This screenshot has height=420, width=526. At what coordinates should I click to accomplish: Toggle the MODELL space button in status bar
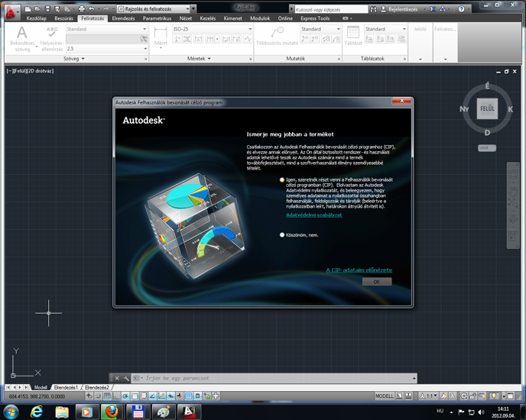(x=385, y=396)
